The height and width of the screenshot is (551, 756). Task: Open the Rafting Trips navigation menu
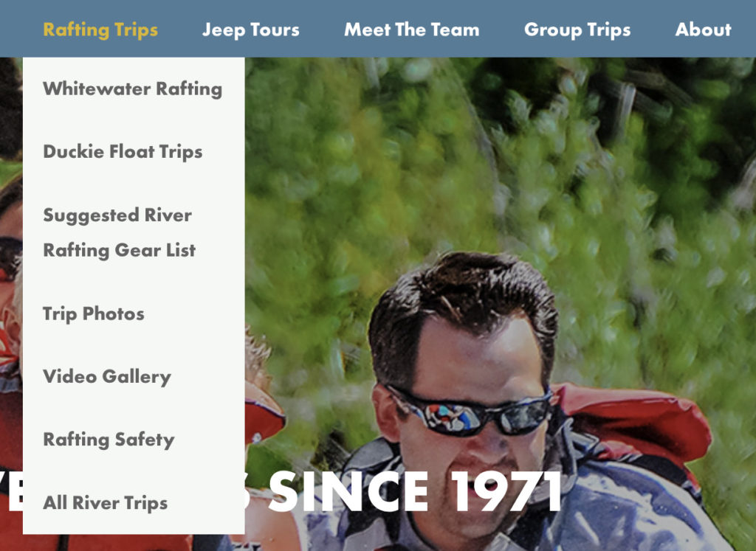100,30
